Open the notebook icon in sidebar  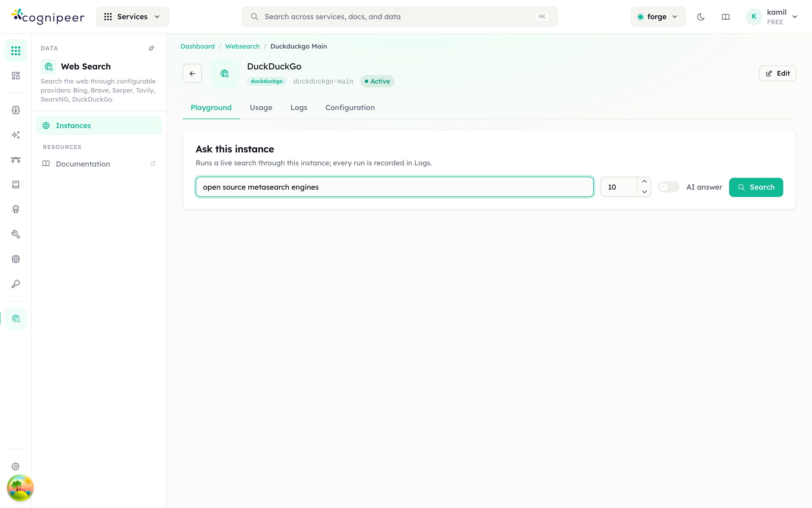tap(16, 185)
